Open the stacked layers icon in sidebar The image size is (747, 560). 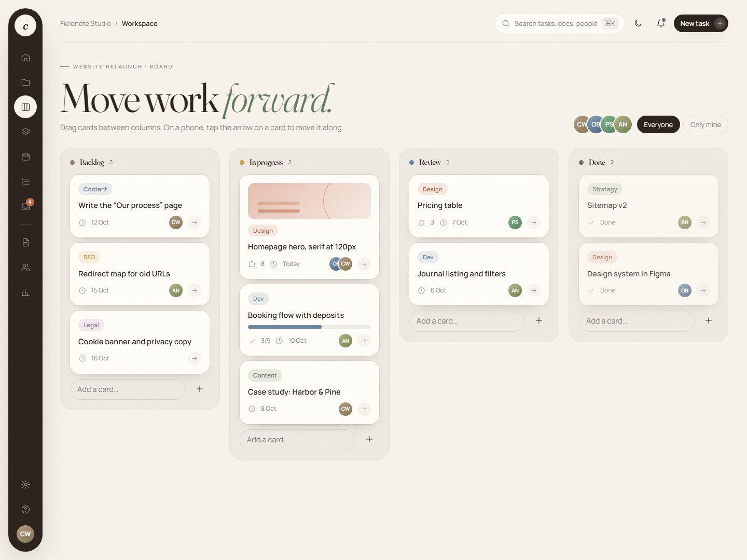point(25,132)
